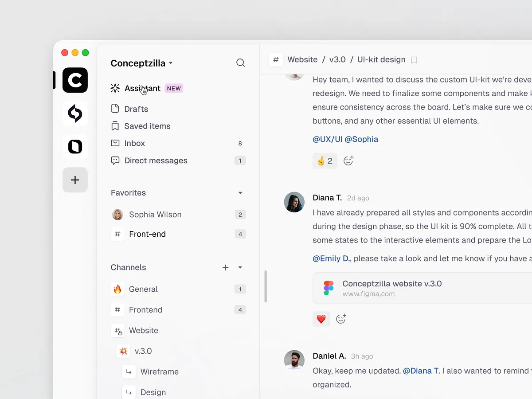Open the Wireframe sub-channel

point(159,372)
